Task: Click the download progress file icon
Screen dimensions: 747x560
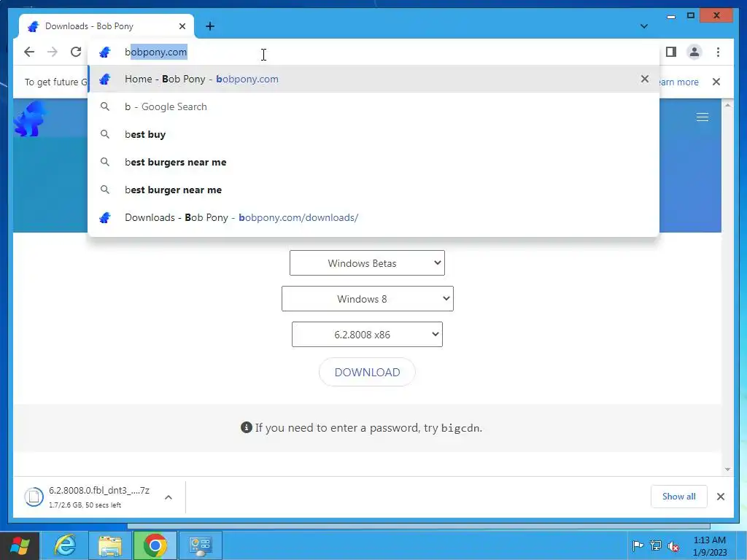Action: point(34,497)
